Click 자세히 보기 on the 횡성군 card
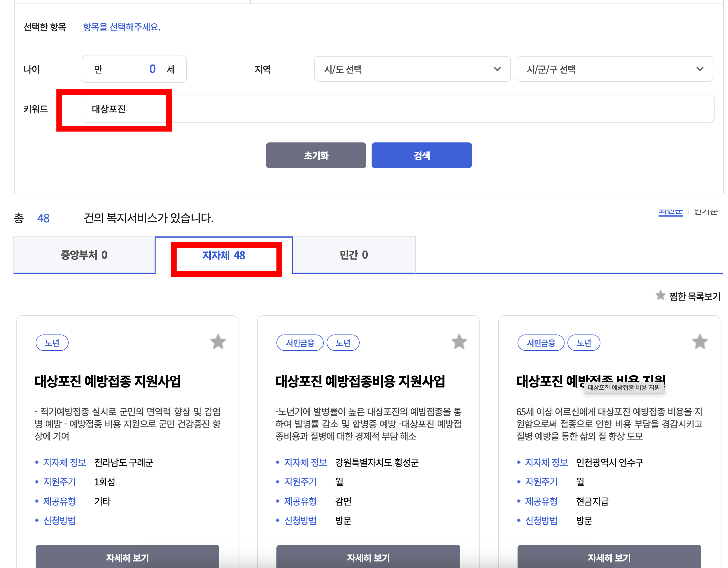Viewport: 728px width, 568px height. tap(368, 557)
